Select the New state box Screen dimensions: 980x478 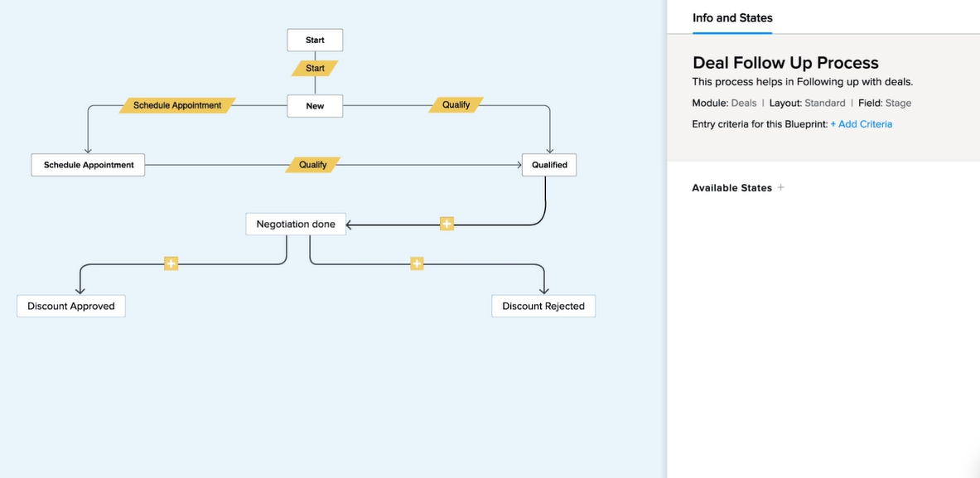(315, 106)
